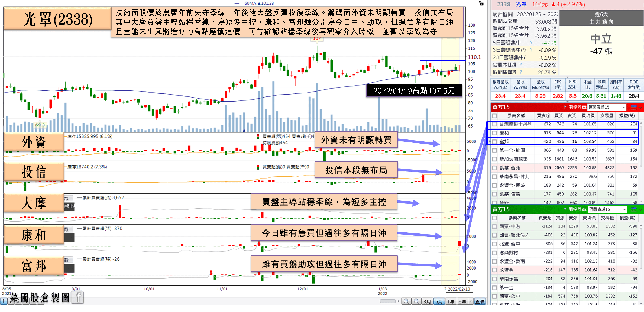The width and height of the screenshot is (644, 312).
Task: Sort by 交易量 column in 買方15 table
Action: [607, 116]
